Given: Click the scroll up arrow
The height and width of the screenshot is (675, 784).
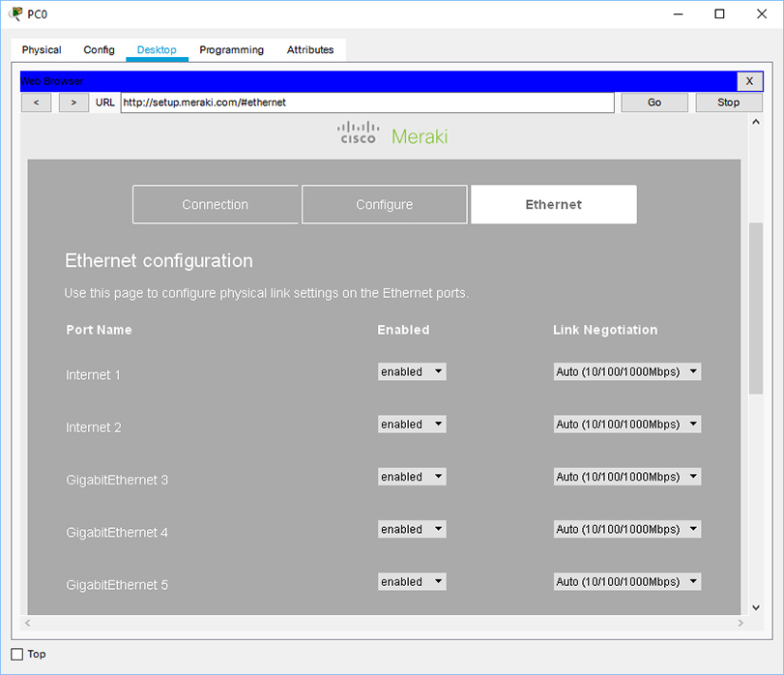Looking at the screenshot, I should pos(756,122).
